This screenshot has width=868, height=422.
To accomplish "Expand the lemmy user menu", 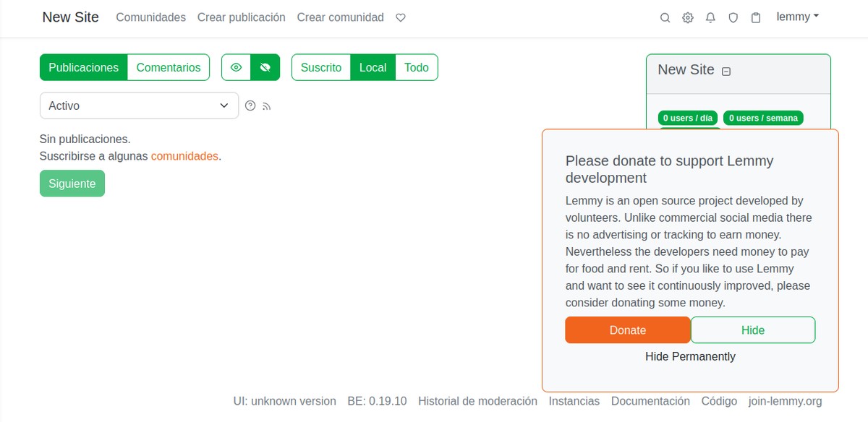I will tap(797, 17).
